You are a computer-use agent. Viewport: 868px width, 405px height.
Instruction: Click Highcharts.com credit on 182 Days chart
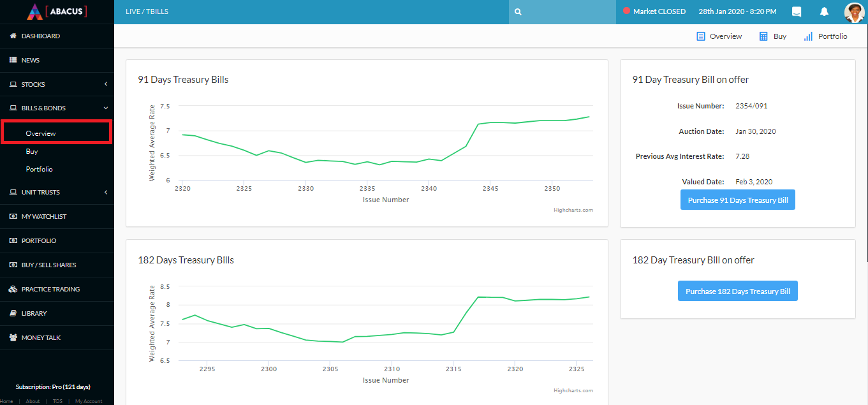coord(573,390)
